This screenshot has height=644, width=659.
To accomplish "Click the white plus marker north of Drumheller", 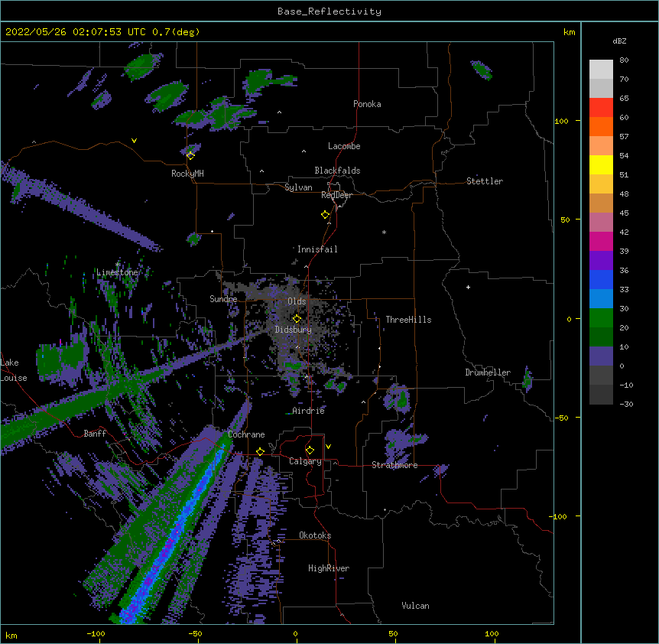I will tap(468, 287).
